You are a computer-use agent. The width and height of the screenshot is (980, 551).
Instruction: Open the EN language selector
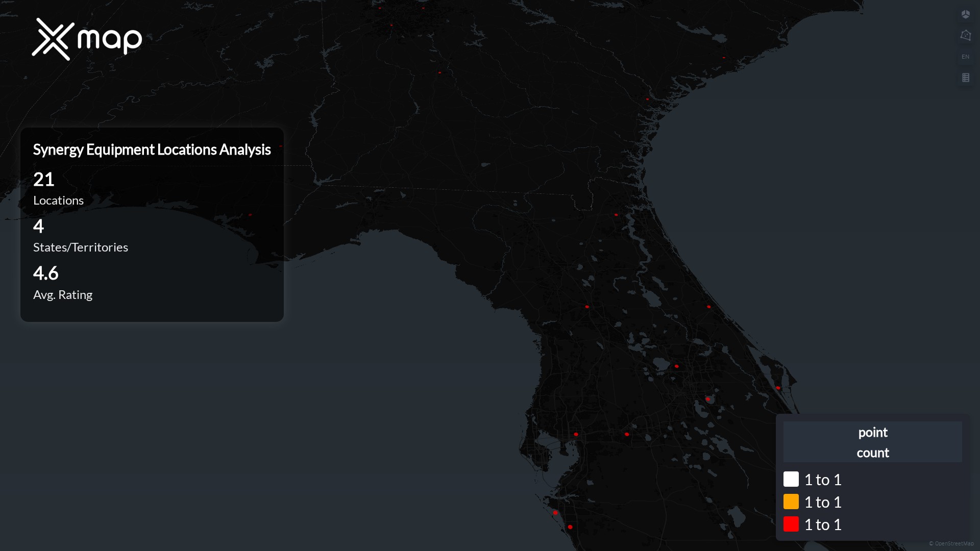click(x=965, y=57)
